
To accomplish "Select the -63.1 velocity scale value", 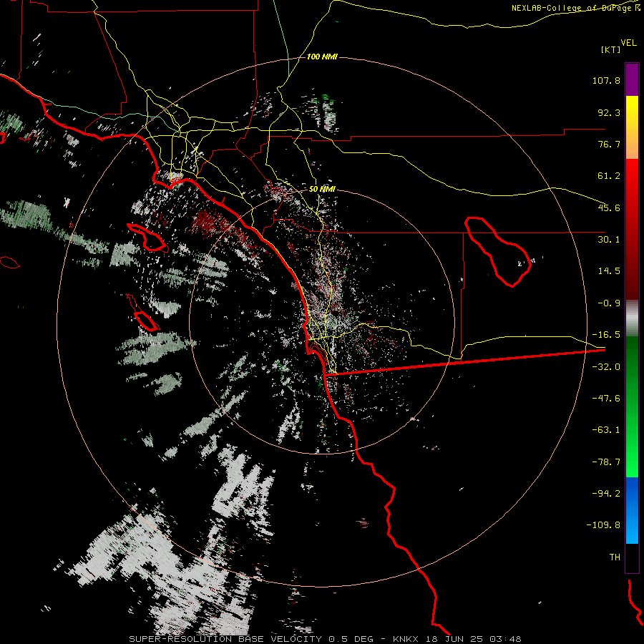I will 606,430.
